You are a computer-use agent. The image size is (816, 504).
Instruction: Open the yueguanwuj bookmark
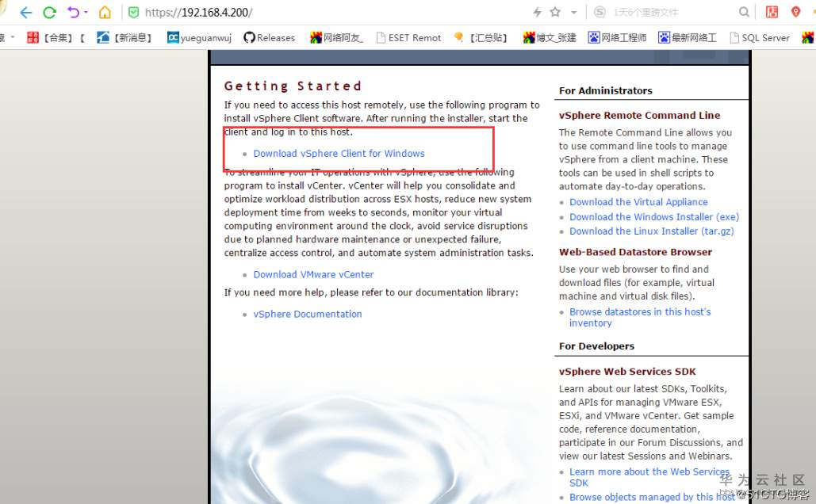tap(199, 37)
